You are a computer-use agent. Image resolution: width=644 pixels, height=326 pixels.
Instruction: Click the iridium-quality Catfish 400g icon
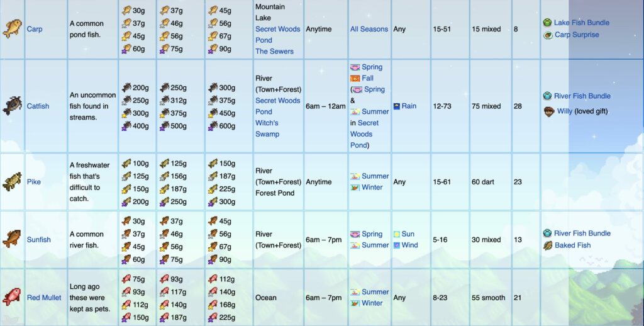(126, 126)
